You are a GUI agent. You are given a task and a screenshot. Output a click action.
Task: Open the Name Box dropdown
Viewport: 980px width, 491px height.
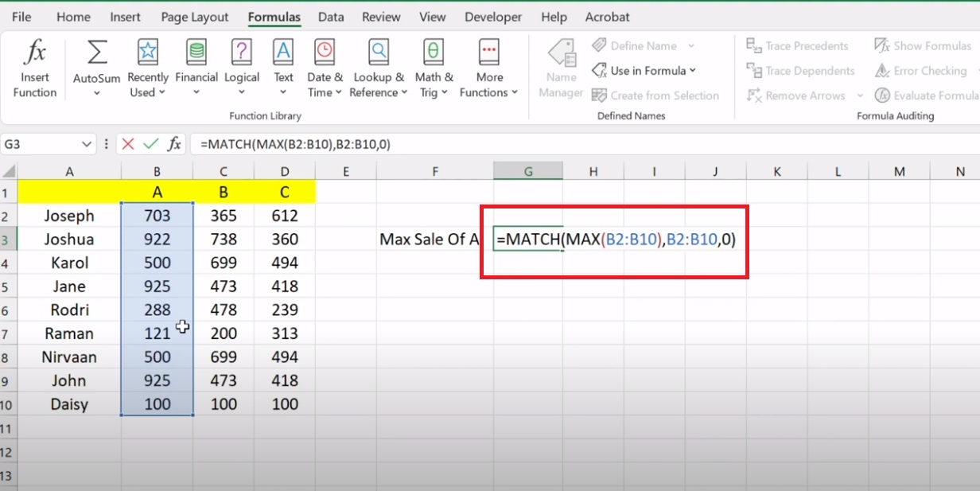point(87,143)
